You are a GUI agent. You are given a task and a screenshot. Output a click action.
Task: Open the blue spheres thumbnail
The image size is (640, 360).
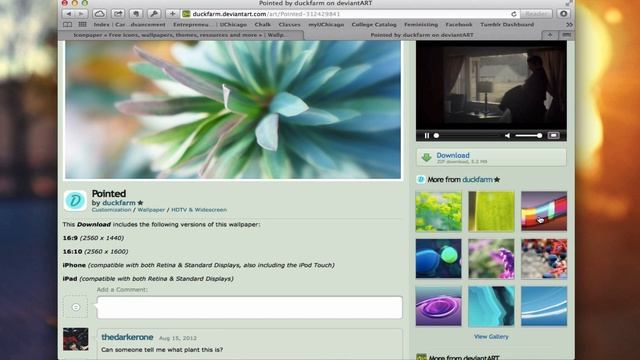pos(439,259)
